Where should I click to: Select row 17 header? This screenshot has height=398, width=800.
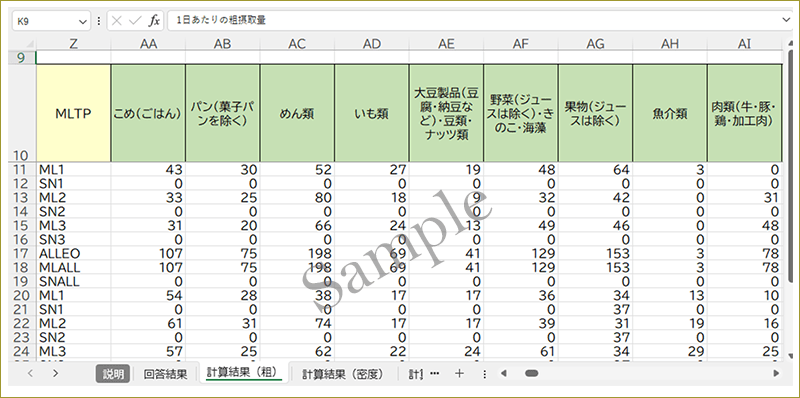tap(23, 253)
